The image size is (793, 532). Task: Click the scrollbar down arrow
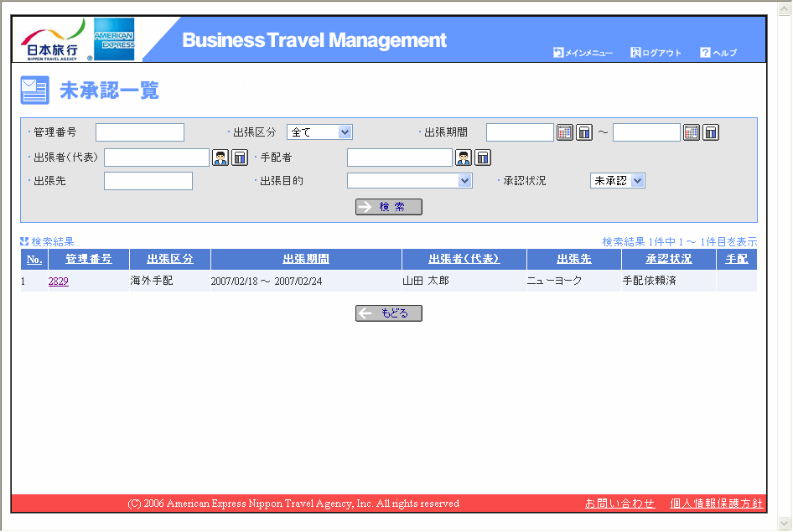pos(785,523)
